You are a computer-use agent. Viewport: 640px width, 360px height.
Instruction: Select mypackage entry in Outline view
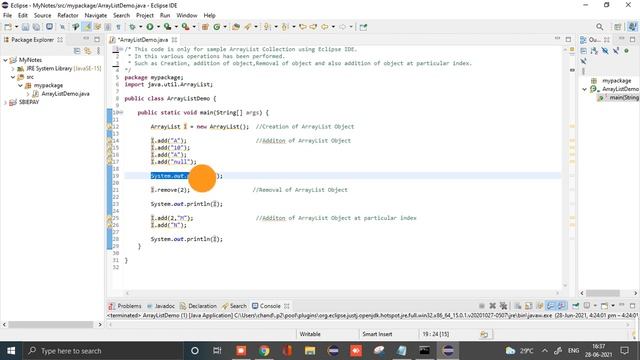tap(616, 81)
